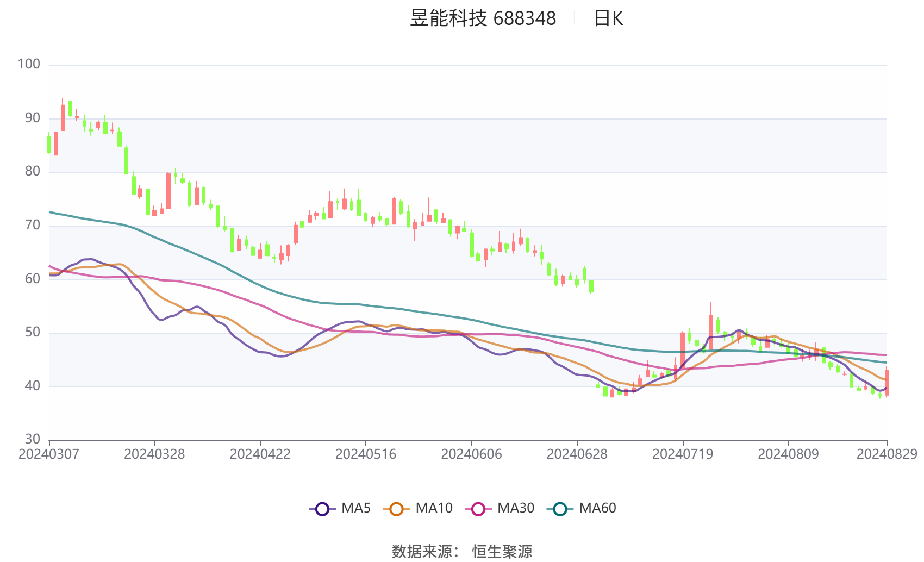Screen dimensions: 924x562
Task: Click x-axis date label 20240307
Action: [x=49, y=454]
